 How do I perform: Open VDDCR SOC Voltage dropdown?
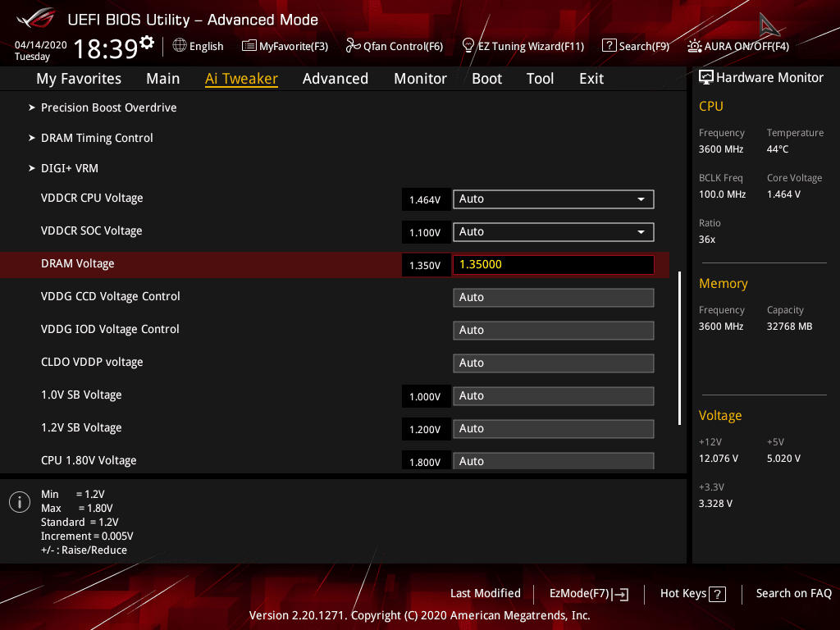click(554, 232)
